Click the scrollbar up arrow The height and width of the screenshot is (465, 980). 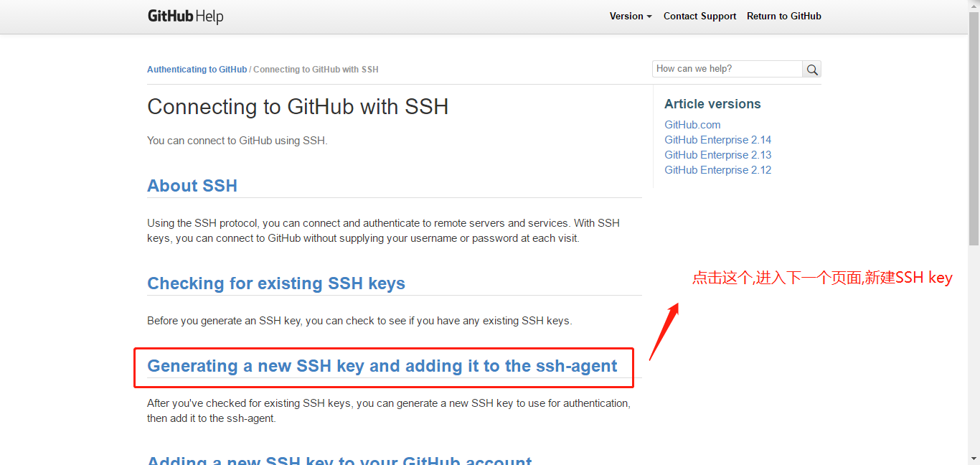point(974,5)
